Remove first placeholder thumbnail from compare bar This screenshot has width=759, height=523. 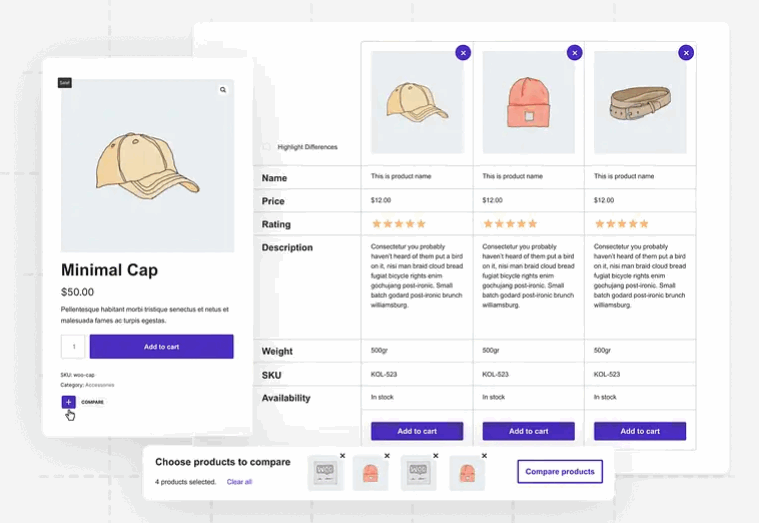(x=342, y=456)
